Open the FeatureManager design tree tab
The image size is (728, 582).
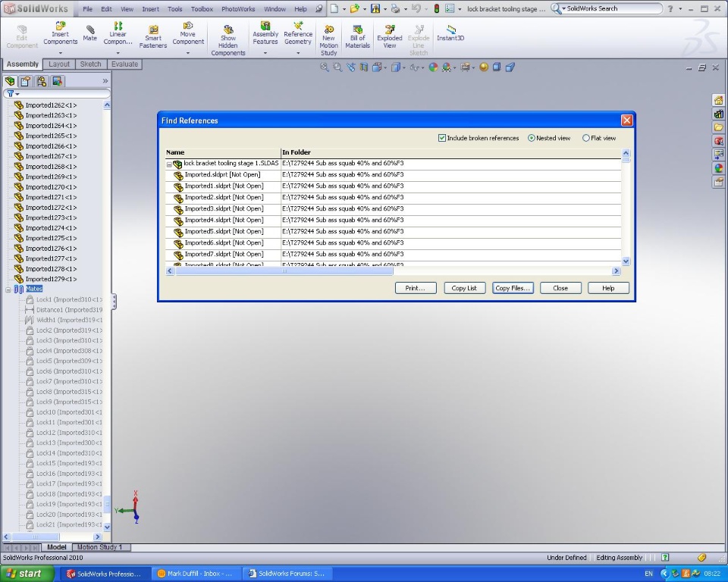[10, 81]
